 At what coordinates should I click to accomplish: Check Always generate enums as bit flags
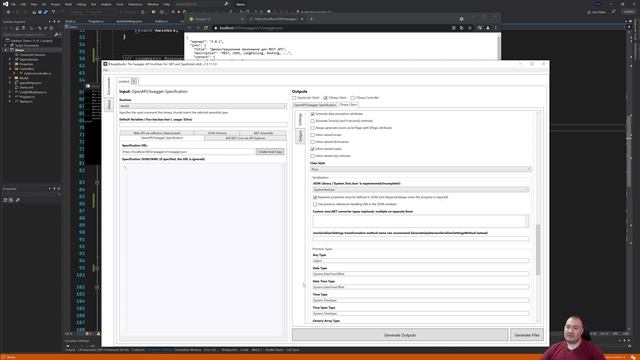click(313, 128)
